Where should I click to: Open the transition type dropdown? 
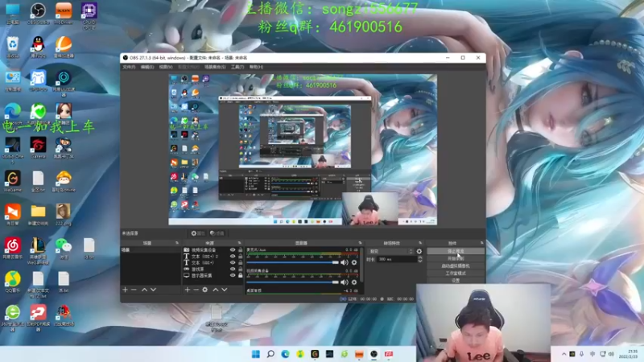point(390,251)
